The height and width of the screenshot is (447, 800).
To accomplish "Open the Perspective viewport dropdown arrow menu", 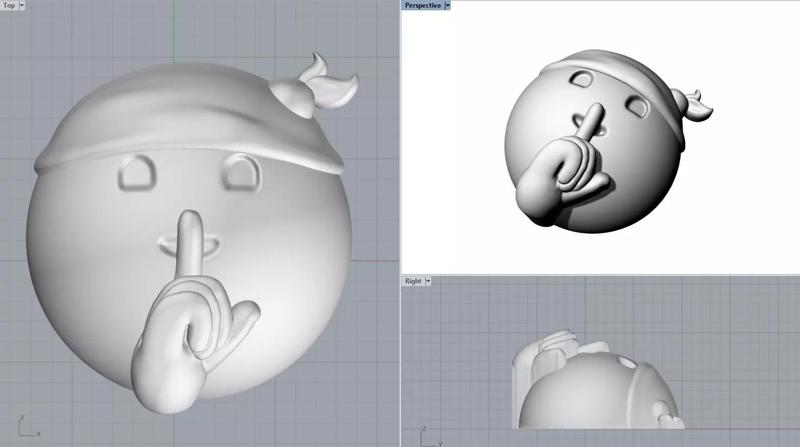I will pyautogui.click(x=447, y=5).
